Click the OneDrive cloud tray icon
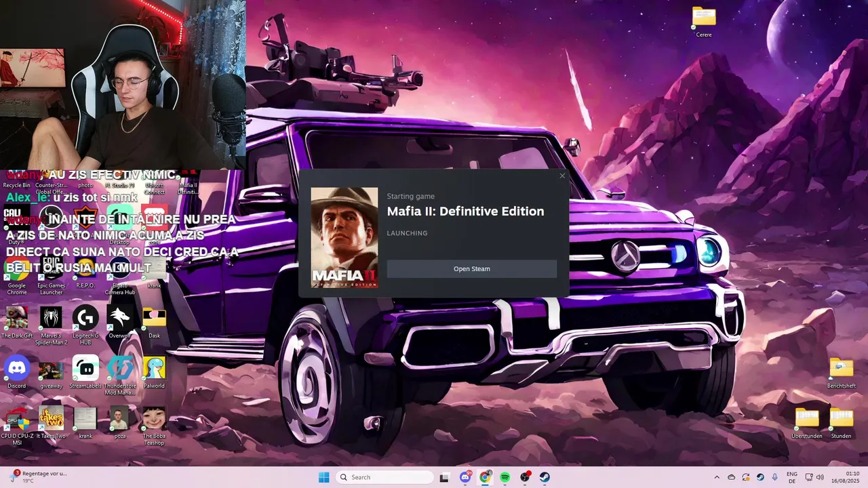The width and height of the screenshot is (868, 488). [731, 477]
